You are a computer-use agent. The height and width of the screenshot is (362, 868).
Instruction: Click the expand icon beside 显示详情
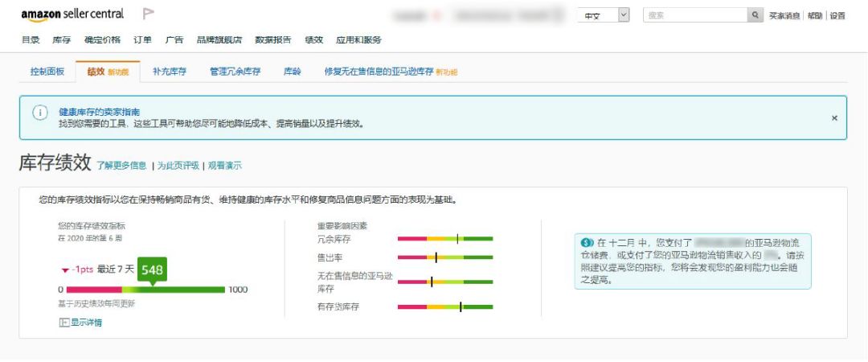pyautogui.click(x=63, y=323)
